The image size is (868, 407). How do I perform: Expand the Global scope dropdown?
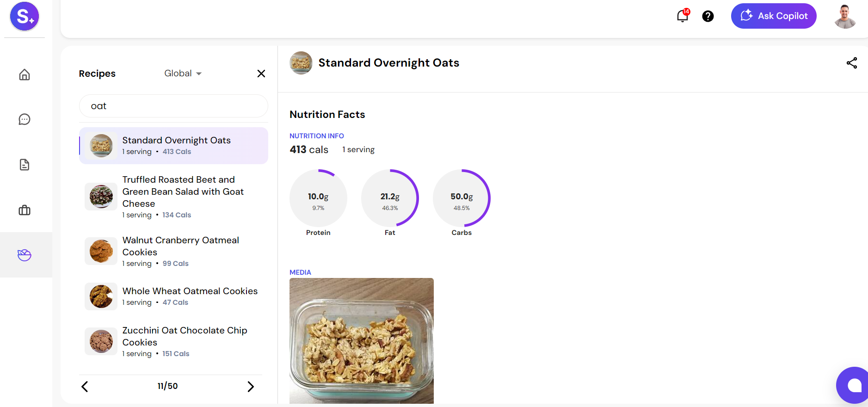pos(183,74)
